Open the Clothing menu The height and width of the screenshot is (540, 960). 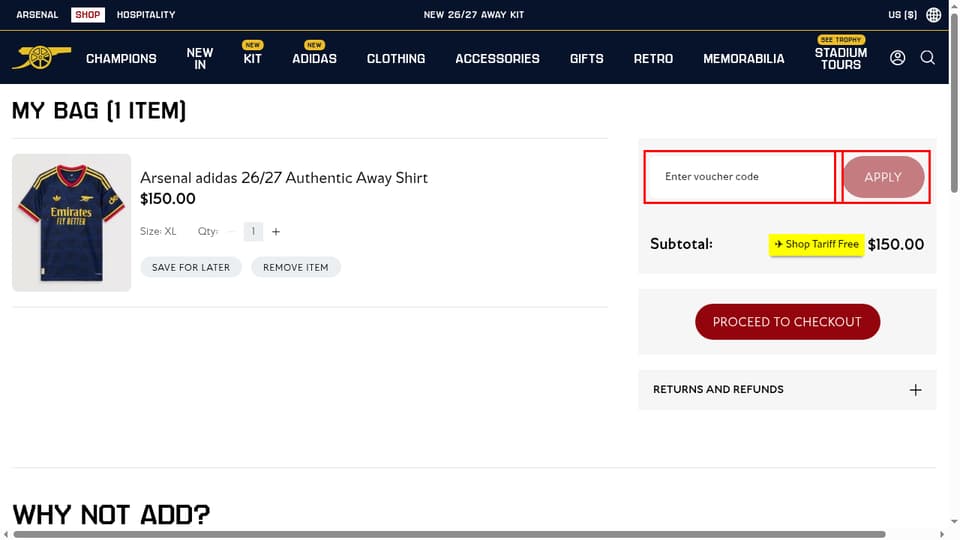(x=396, y=59)
